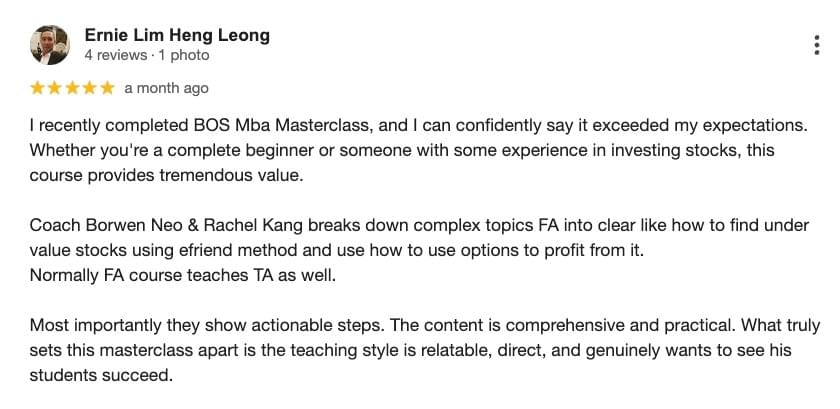Click the fourth gold rating star
The width and height of the screenshot is (840, 409).
tap(90, 88)
